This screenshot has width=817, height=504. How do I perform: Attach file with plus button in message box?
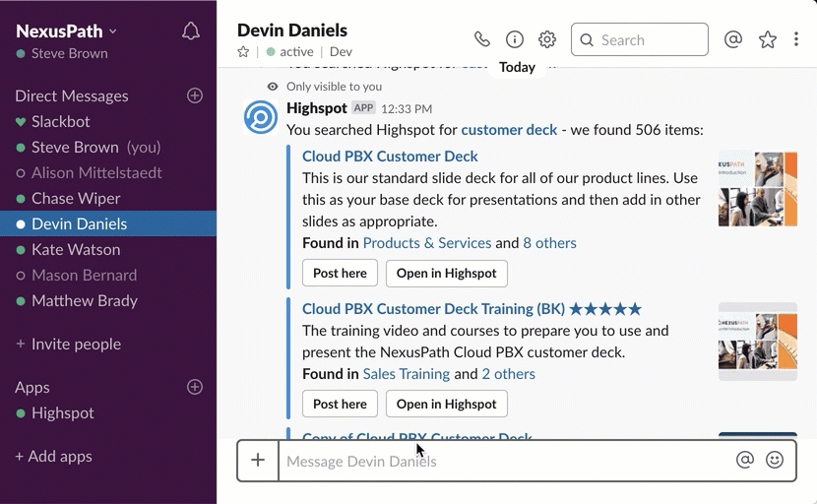pos(258,461)
